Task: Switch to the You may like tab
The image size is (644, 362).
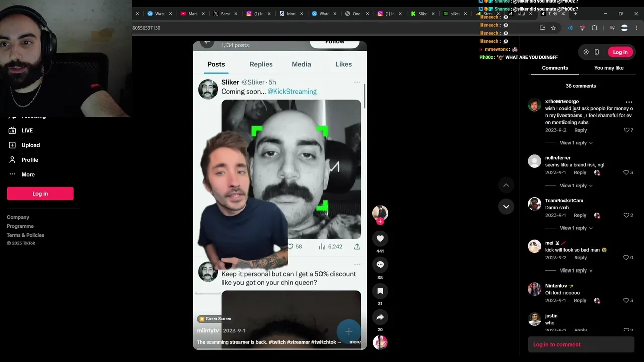Action: pos(609,68)
